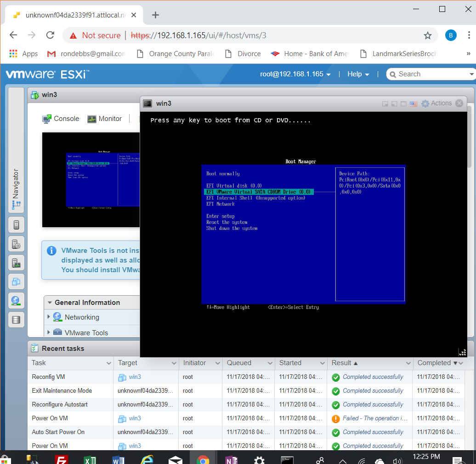Screen dimensions: 476x464
Task: Open win3 link in the failed Power On VM row
Action: (135, 418)
